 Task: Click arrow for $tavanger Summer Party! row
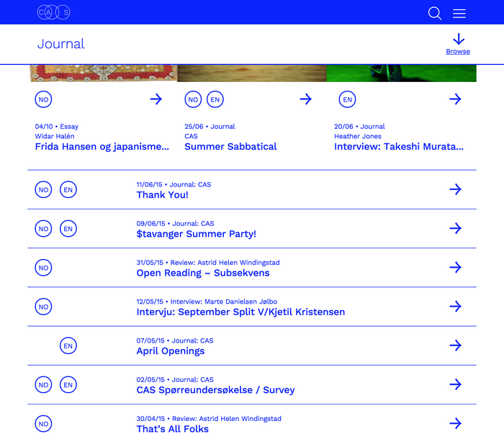(x=455, y=229)
